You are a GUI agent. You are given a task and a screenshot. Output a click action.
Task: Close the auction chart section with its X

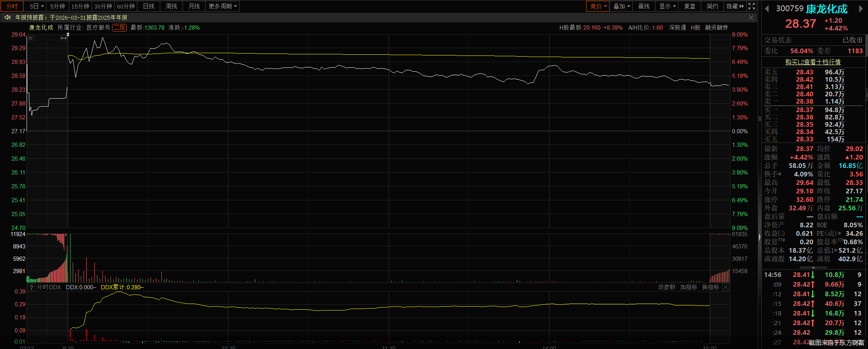pos(30,38)
